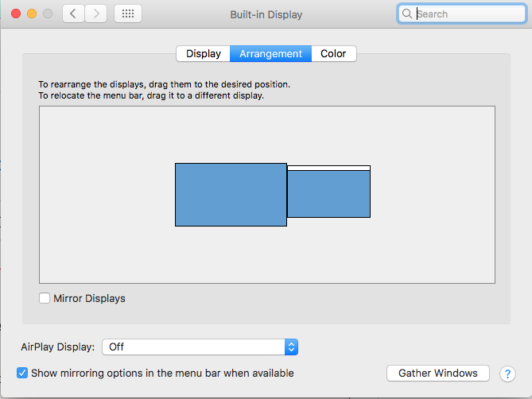
Task: Click the gray disabled zoom button
Action: 48,14
